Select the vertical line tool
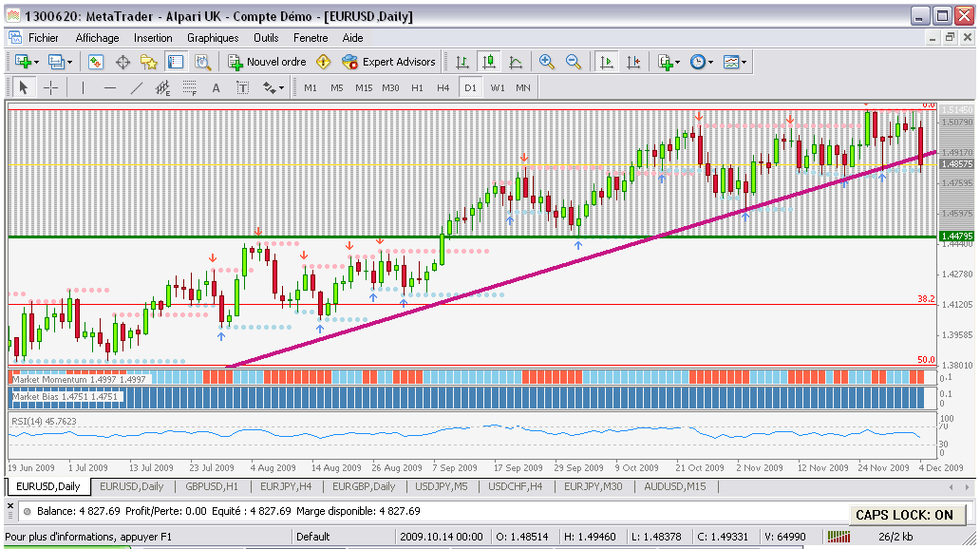The width and height of the screenshot is (980, 549). point(83,88)
